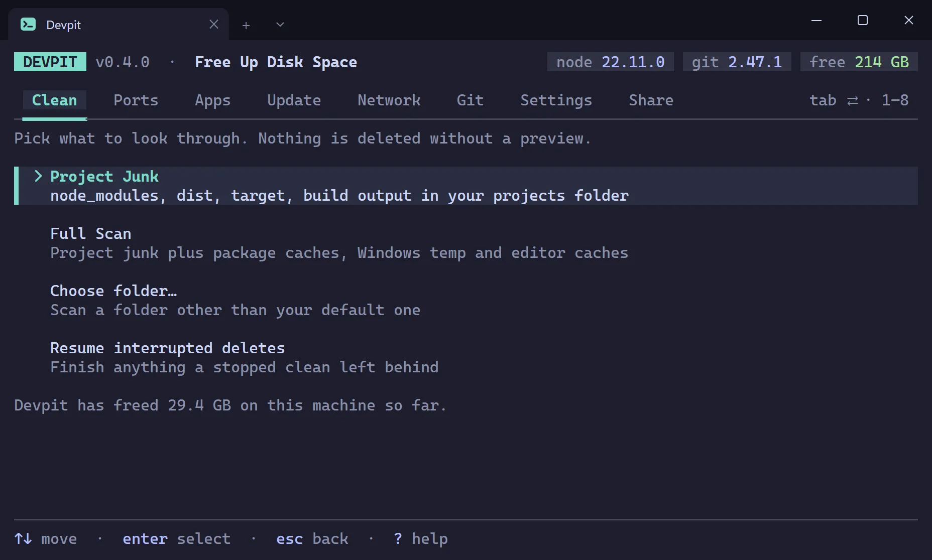Screen dimensions: 932x560
Task: Switch to the Share tab
Action: pos(651,100)
